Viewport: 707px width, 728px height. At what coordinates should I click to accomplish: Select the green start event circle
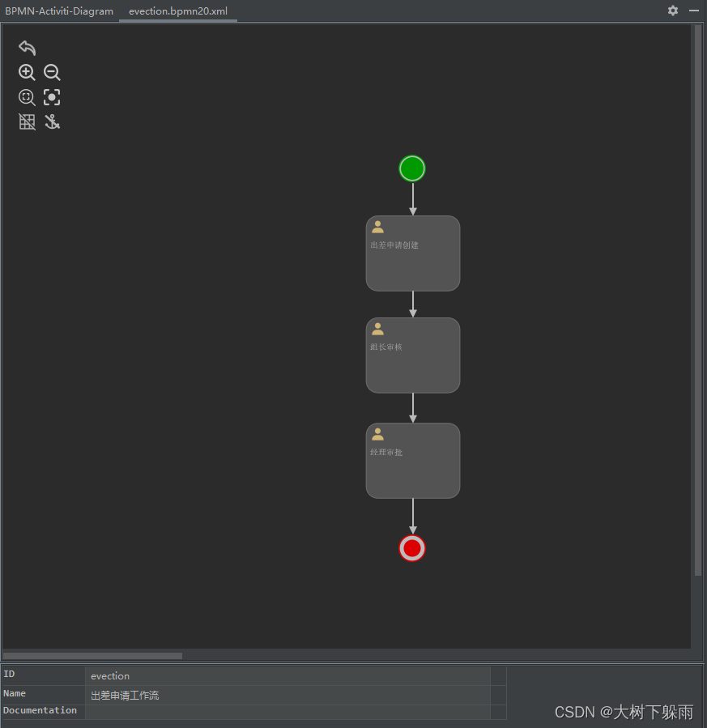click(x=412, y=168)
